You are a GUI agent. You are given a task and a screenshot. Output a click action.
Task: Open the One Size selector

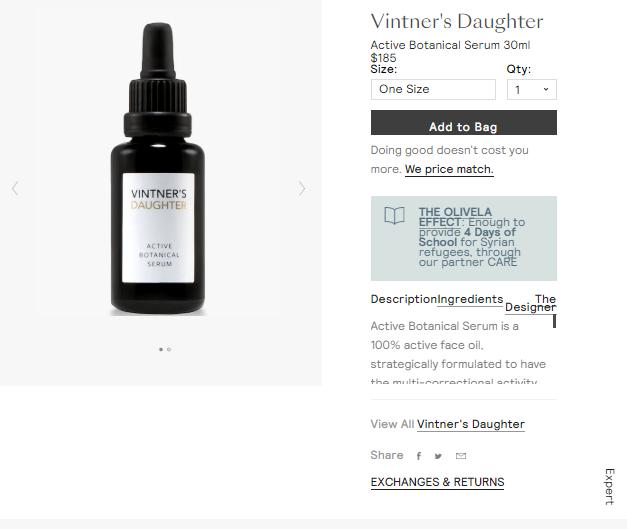point(433,90)
